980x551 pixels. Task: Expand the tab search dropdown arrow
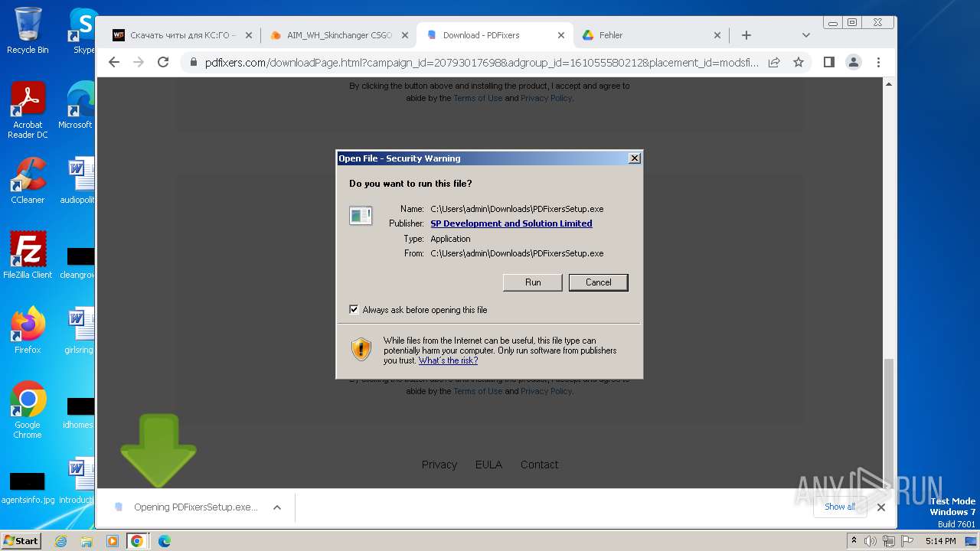(x=805, y=35)
